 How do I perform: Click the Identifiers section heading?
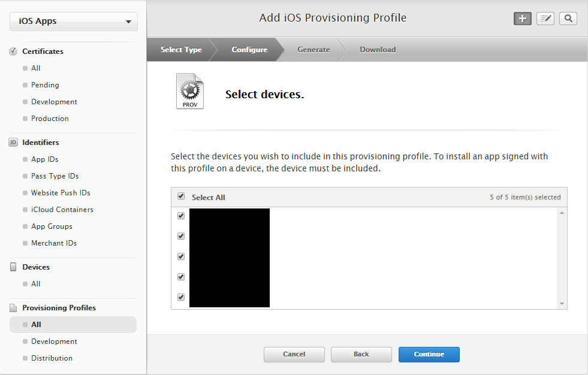click(x=41, y=143)
